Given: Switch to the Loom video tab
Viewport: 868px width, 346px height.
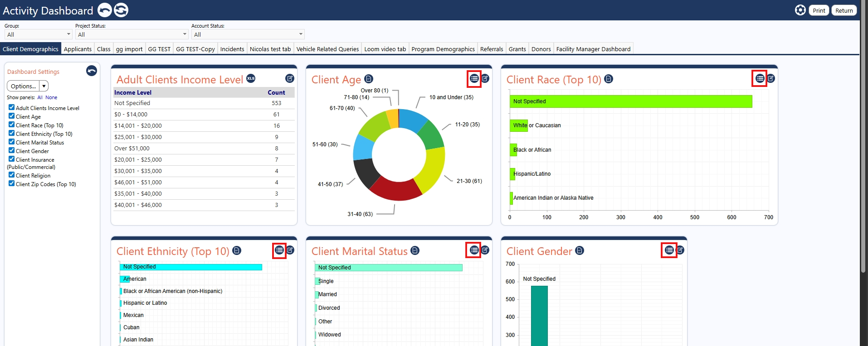Looking at the screenshot, I should click(x=385, y=49).
